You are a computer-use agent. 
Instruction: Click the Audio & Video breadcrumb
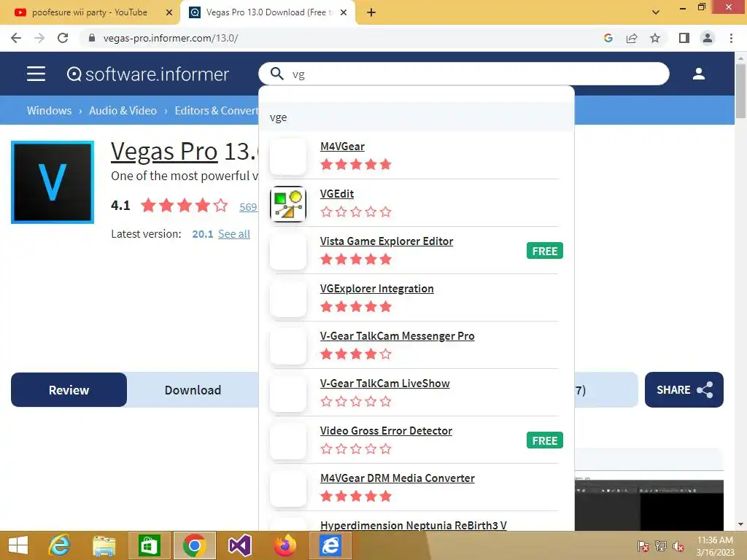click(123, 111)
